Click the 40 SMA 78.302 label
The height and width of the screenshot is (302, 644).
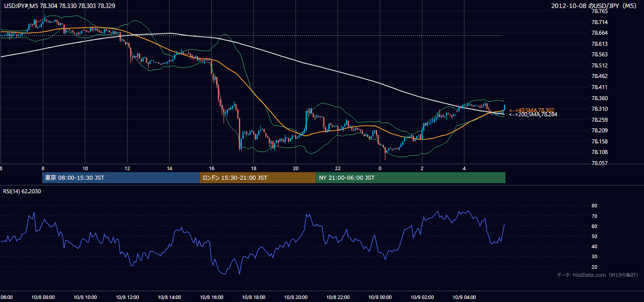point(531,110)
